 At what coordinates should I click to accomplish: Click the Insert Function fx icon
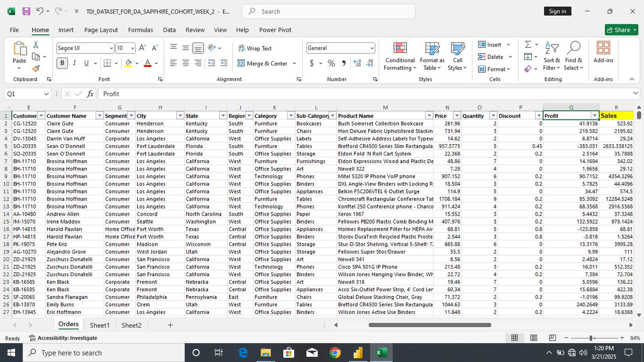(x=91, y=94)
